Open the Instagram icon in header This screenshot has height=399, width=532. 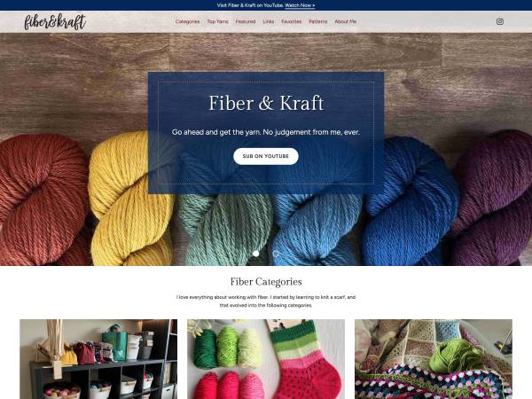(x=499, y=21)
